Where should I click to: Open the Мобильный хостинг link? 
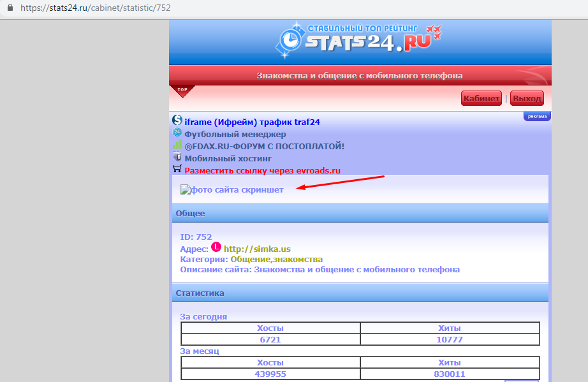tap(228, 159)
